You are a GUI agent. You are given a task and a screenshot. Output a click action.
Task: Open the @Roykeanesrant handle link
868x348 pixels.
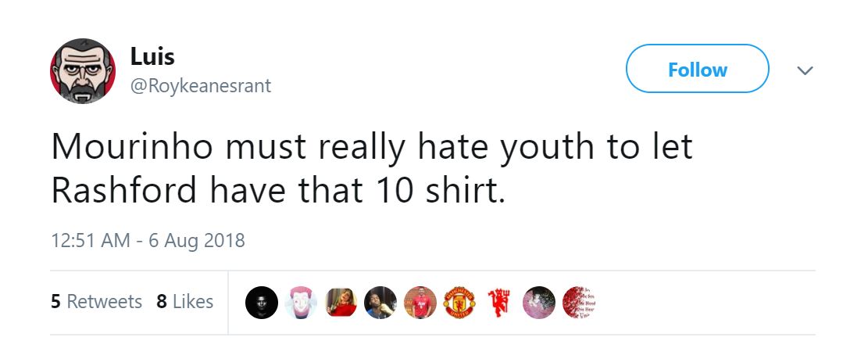(x=201, y=85)
